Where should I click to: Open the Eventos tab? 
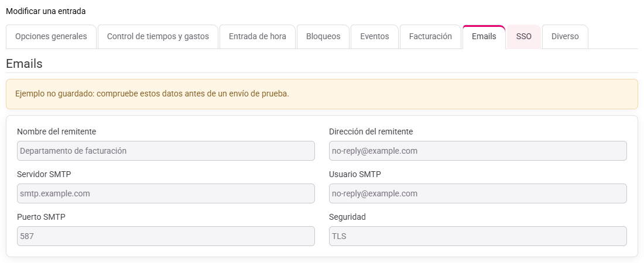coord(375,36)
